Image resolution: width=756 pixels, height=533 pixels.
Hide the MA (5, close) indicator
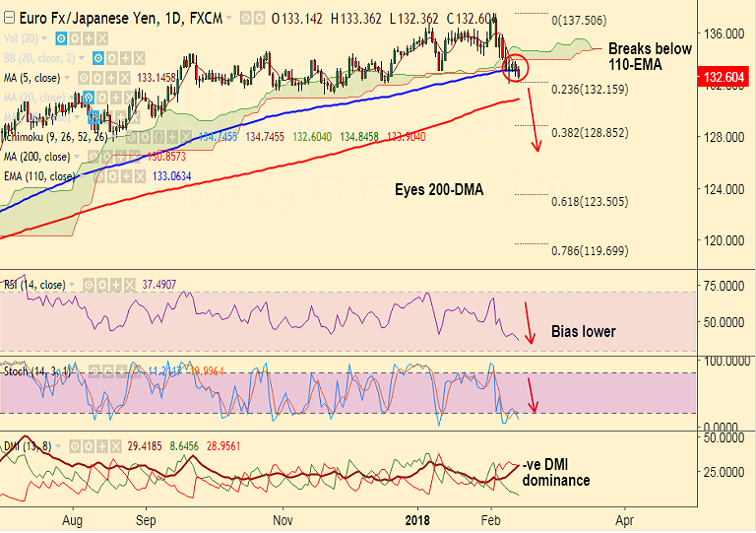84,78
